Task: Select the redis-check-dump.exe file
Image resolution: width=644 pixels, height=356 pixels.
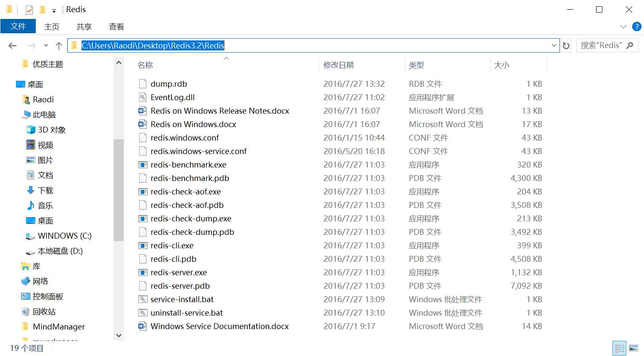Action: [x=191, y=218]
